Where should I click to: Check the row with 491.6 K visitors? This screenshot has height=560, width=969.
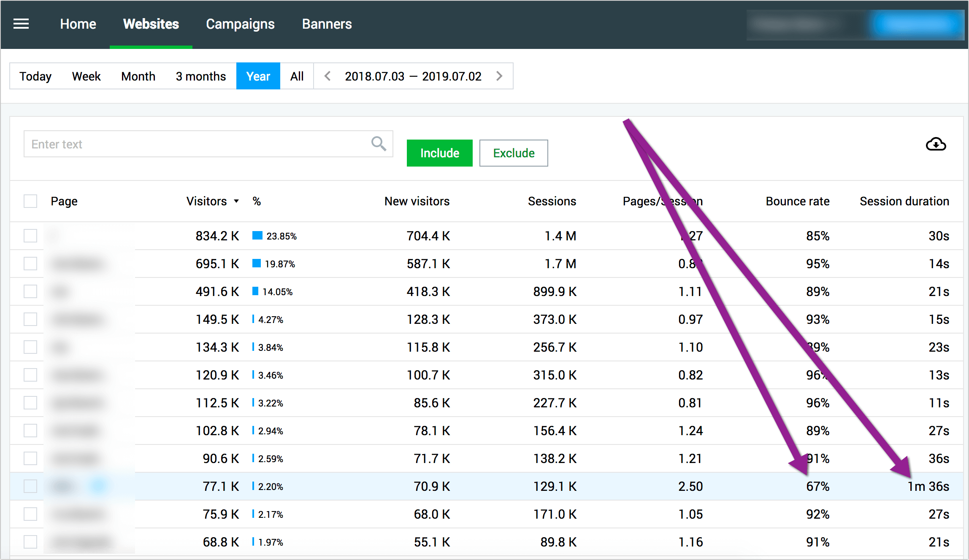click(30, 291)
